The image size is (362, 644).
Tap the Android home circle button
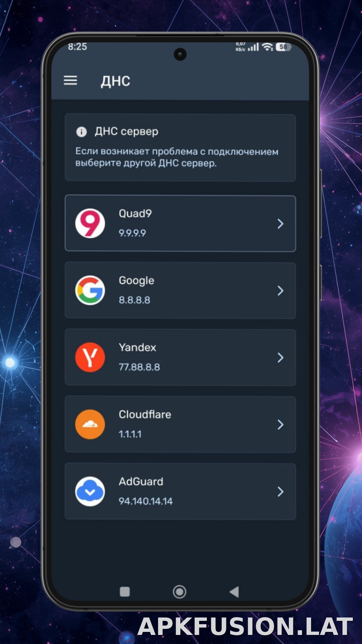[x=179, y=592]
